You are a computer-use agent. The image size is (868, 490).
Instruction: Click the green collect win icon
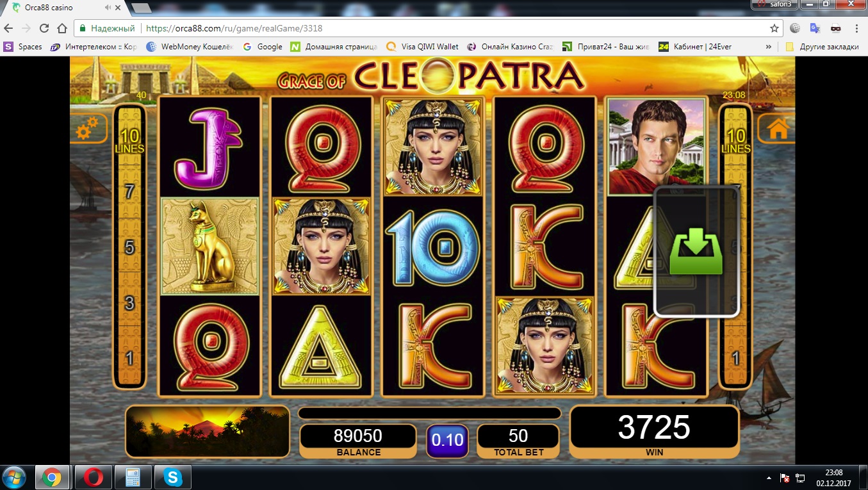tap(696, 252)
